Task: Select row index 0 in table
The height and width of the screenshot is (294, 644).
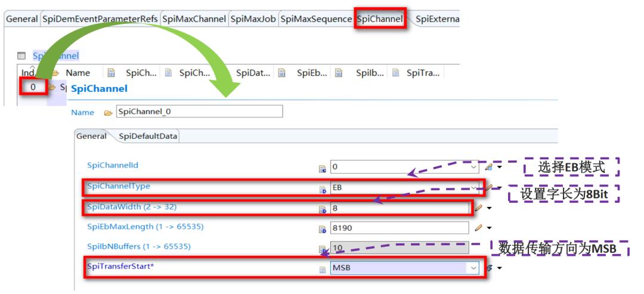Action: (33, 86)
